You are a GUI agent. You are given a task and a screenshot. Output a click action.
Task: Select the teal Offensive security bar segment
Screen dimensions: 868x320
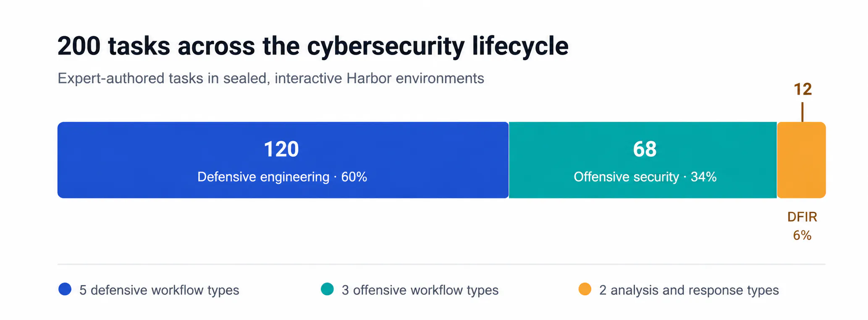click(643, 160)
